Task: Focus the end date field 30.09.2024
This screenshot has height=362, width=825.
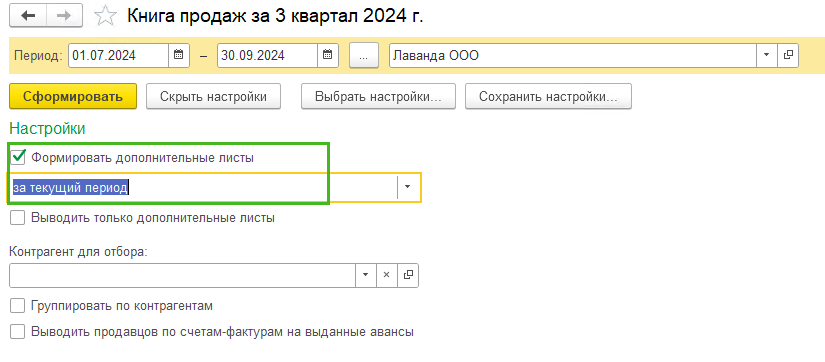Action: [x=267, y=55]
